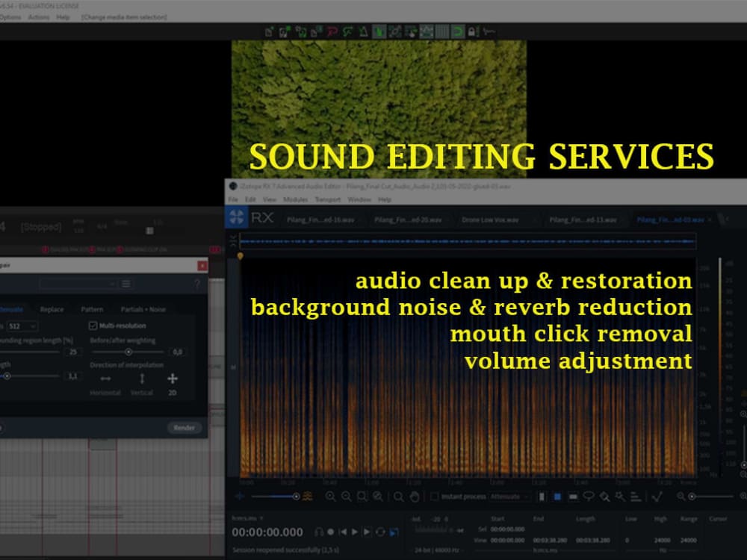Screen dimensions: 747x560
Task: Click the Render button
Action: pyautogui.click(x=185, y=428)
